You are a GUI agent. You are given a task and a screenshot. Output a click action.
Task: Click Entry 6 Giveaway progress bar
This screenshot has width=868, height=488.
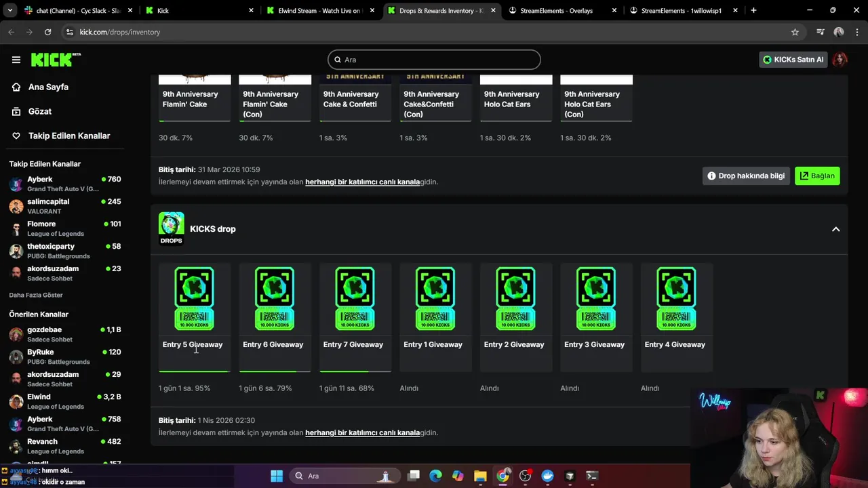click(275, 371)
